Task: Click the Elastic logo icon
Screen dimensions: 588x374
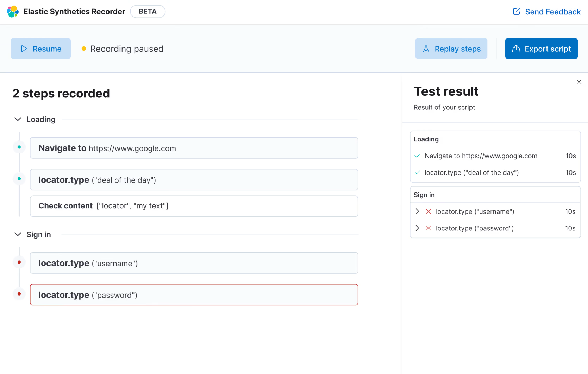Action: [13, 12]
